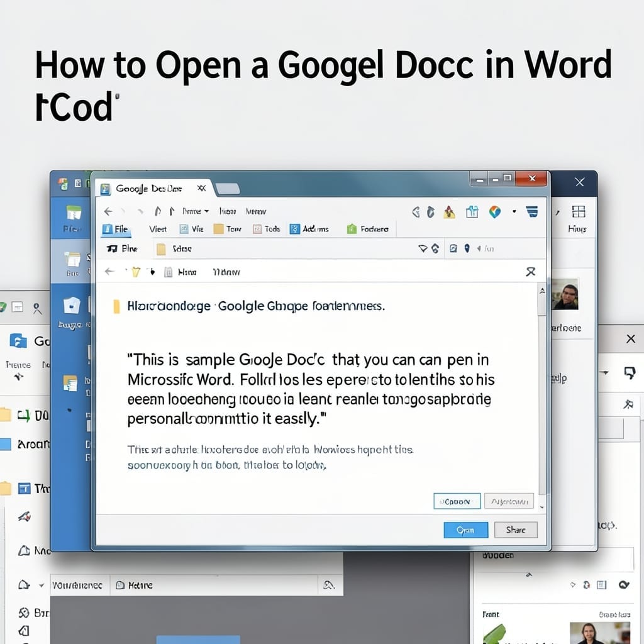Image resolution: width=644 pixels, height=644 pixels.
Task: Expand the dropdown arrow left of the 'Yonrensnec' tab
Action: (41, 586)
